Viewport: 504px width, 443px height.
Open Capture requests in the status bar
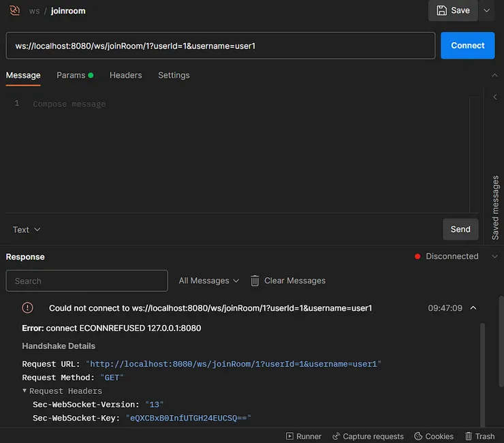(368, 436)
